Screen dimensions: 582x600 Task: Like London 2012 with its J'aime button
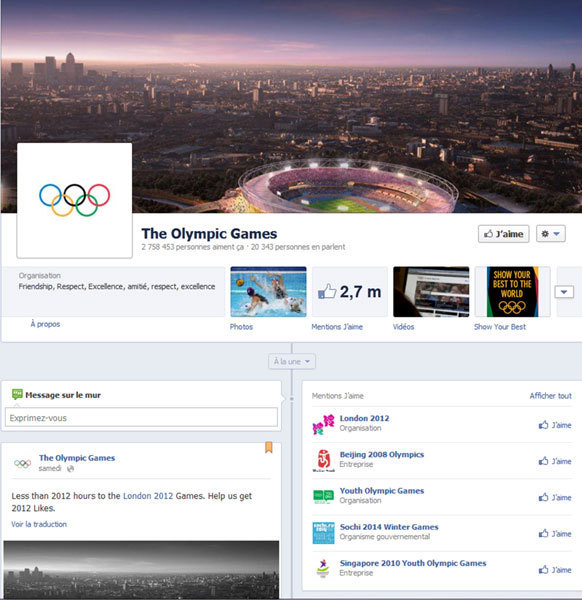555,425
